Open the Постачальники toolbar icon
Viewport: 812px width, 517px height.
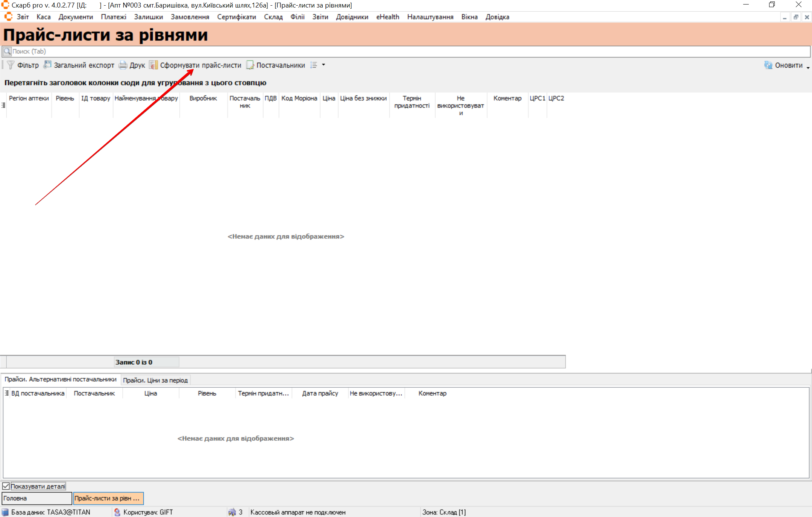point(250,65)
